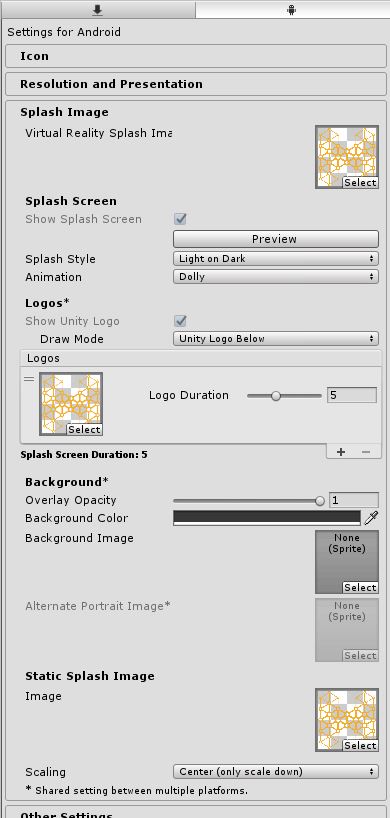This screenshot has height=818, width=390.
Task: Click the Logo Duration value field
Action: click(352, 395)
